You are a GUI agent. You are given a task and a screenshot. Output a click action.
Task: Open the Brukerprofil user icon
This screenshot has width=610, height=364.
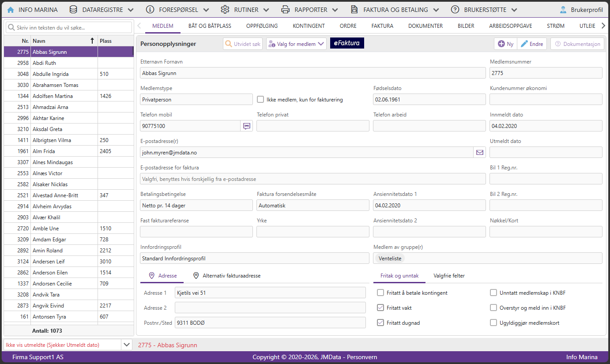pyautogui.click(x=563, y=9)
